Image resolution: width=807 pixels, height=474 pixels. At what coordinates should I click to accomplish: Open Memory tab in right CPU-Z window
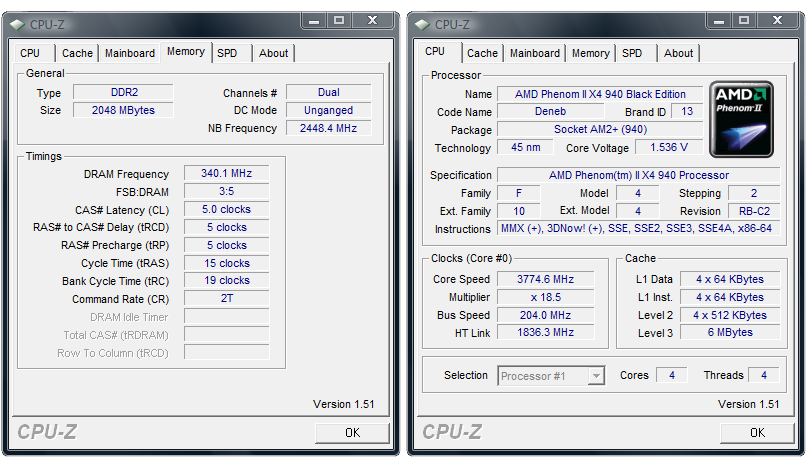click(590, 54)
